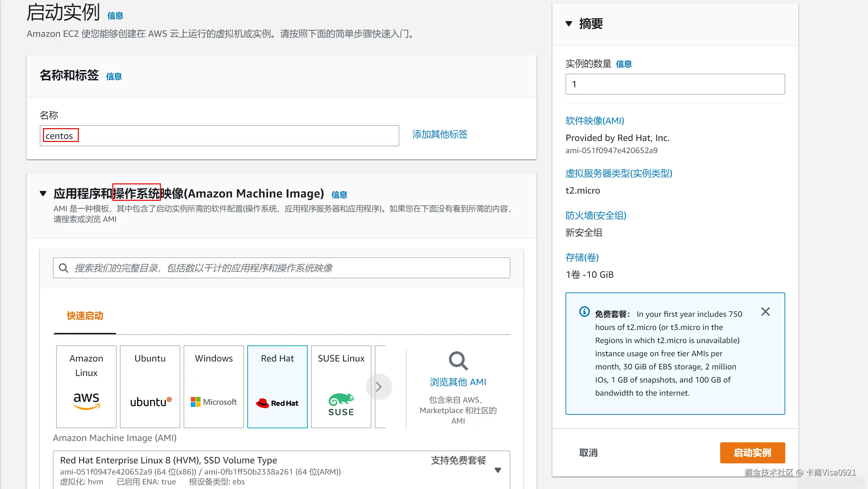Focus the AMI catalog search box
This screenshot has height=489, width=868.
[x=281, y=268]
